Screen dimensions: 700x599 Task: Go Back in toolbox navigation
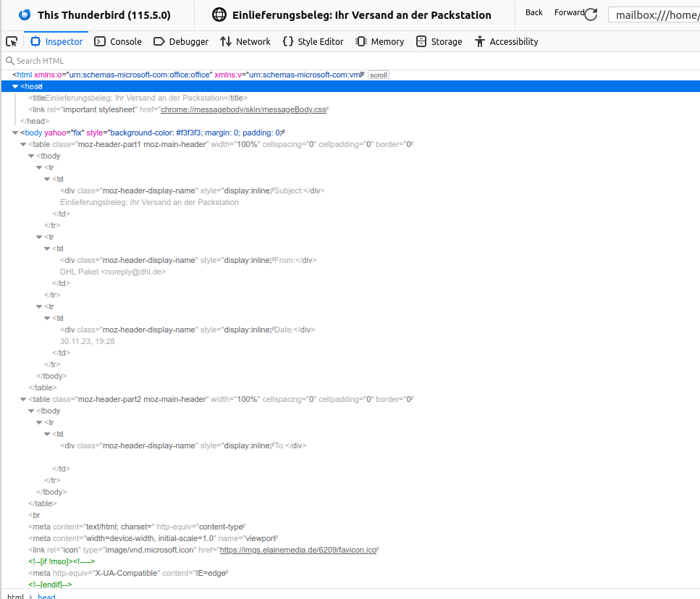[534, 12]
